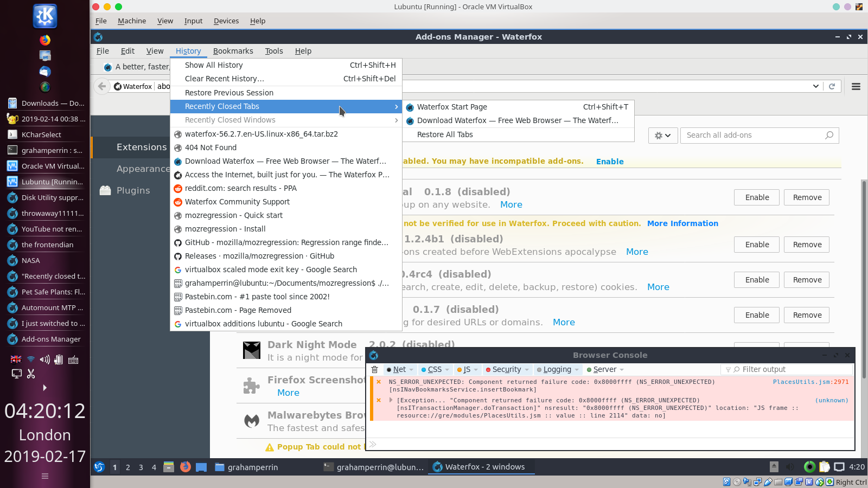Click the Plugins category icon
The height and width of the screenshot is (488, 868).
[x=105, y=190]
